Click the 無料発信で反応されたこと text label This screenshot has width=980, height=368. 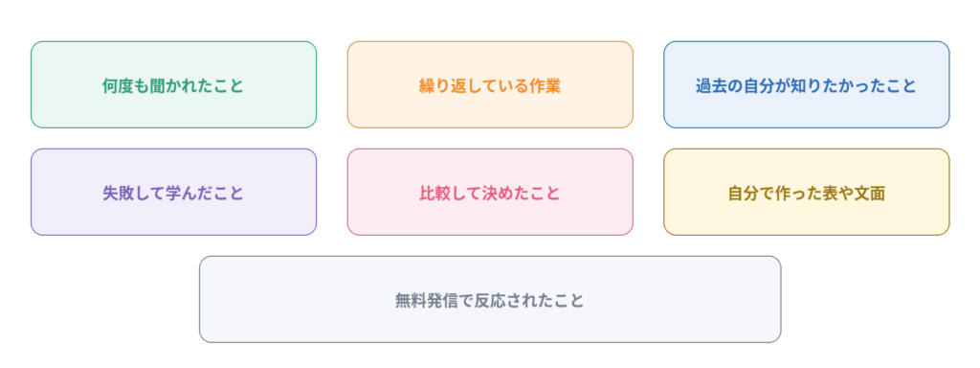point(490,300)
